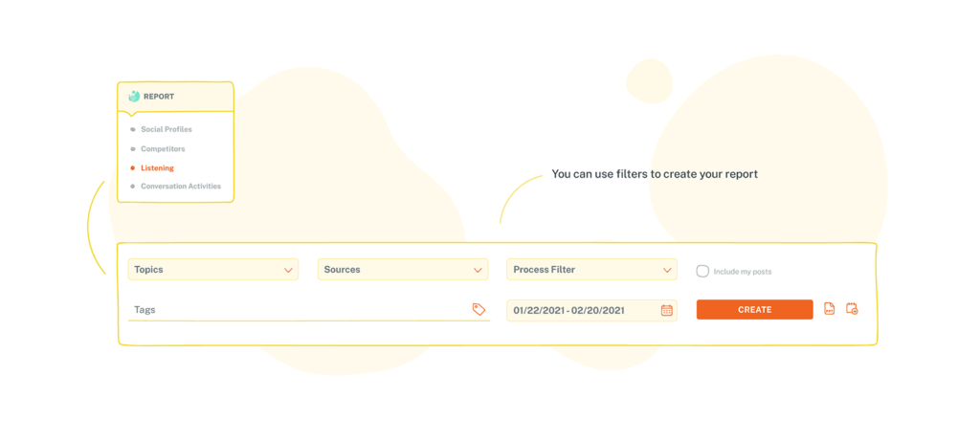
Task: Open the Sources dropdown chevron
Action: [x=478, y=270]
